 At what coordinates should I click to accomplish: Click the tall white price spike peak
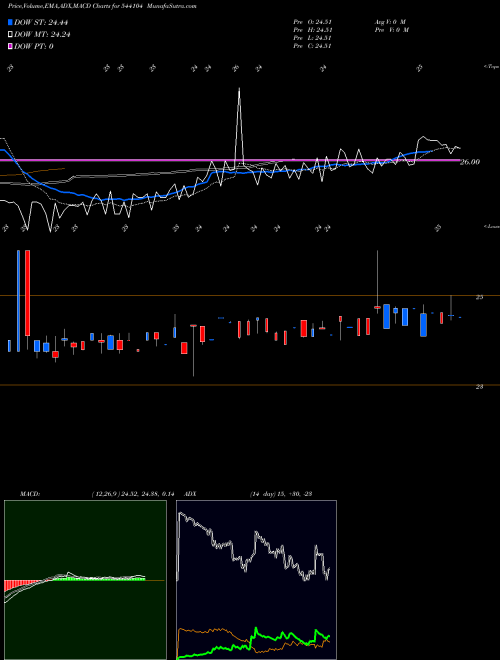(x=239, y=88)
